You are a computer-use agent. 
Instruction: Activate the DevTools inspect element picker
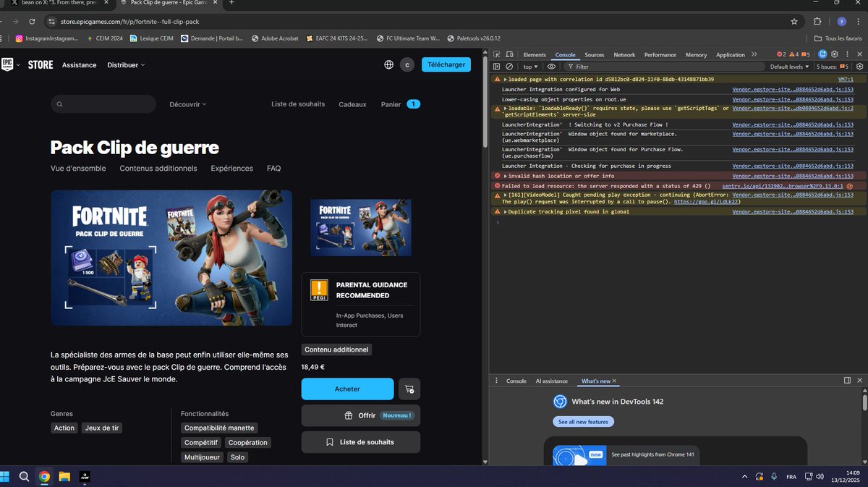(x=496, y=55)
